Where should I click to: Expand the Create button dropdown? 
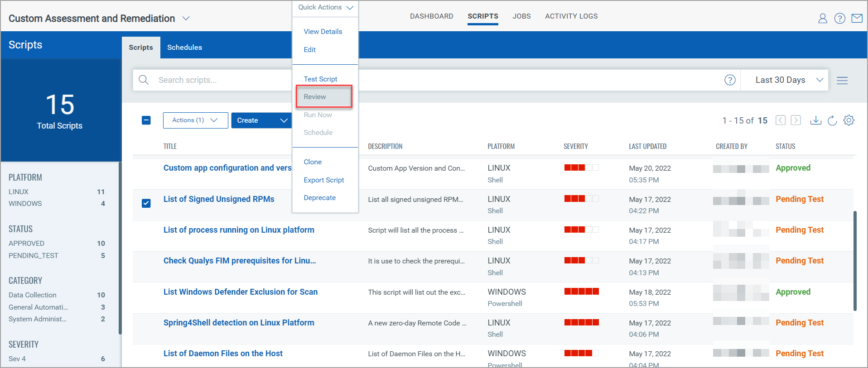coord(284,120)
